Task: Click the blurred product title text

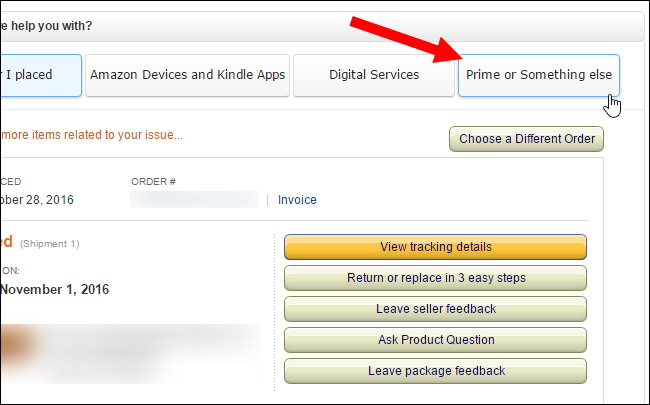Action: (x=149, y=352)
